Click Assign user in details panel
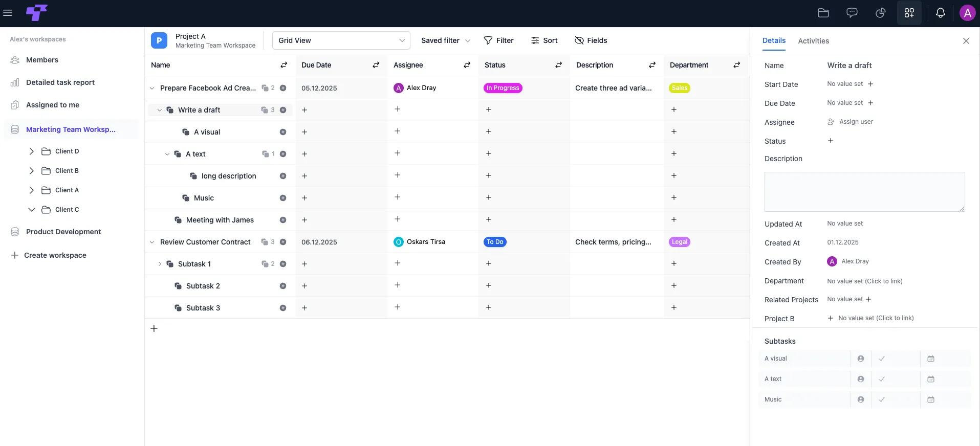980x446 pixels. point(851,122)
